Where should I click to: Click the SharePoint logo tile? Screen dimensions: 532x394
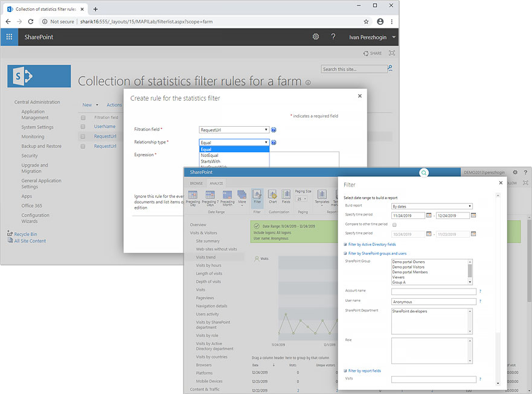tap(39, 76)
